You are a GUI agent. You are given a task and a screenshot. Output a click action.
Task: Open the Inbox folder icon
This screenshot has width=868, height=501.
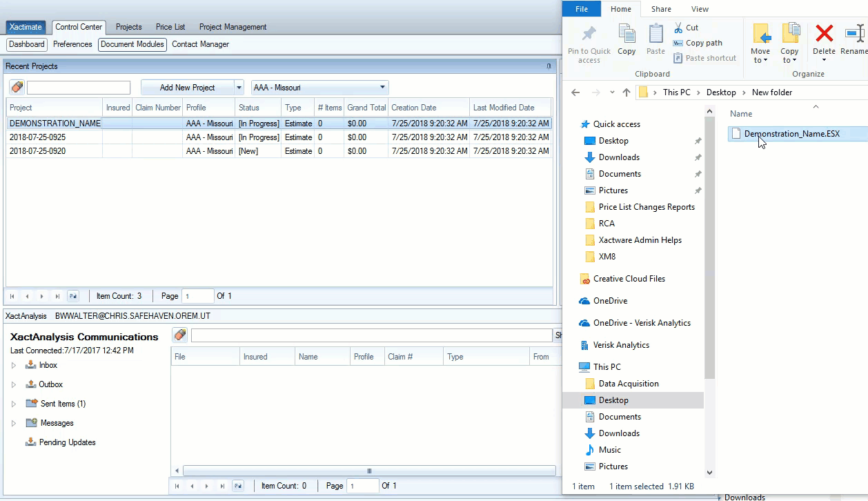click(x=30, y=364)
